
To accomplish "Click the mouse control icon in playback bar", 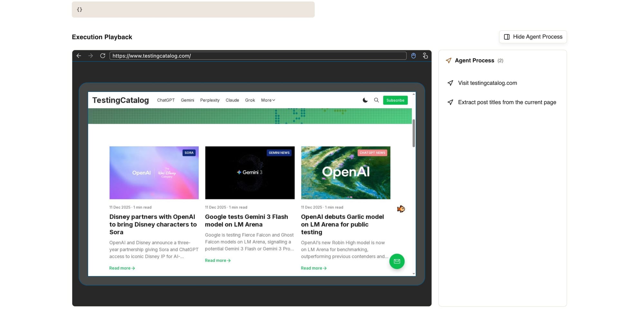I will point(413,56).
